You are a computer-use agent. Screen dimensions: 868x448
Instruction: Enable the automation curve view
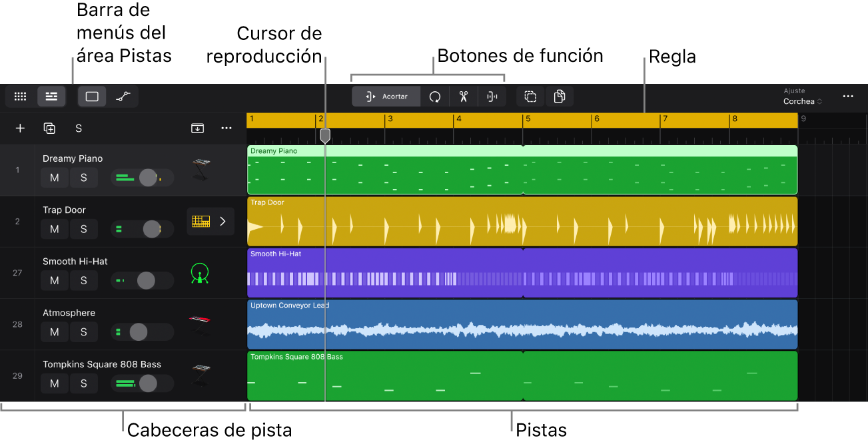coord(122,97)
